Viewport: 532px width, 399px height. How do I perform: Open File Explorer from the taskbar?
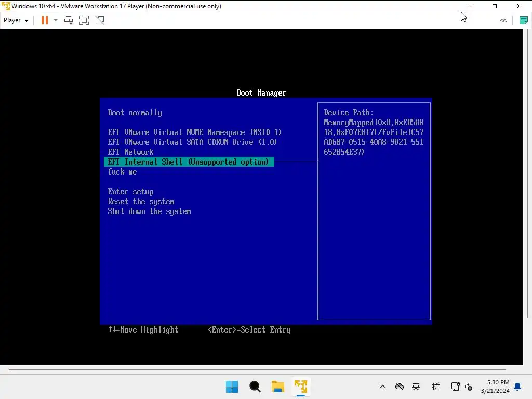click(278, 387)
